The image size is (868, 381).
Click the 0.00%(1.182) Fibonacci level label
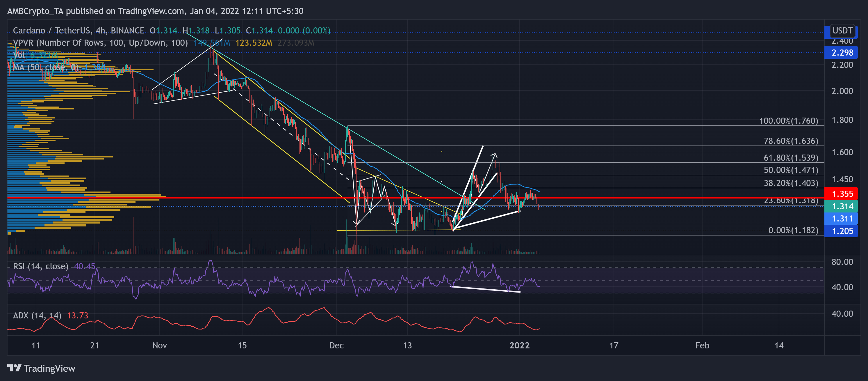coord(793,230)
